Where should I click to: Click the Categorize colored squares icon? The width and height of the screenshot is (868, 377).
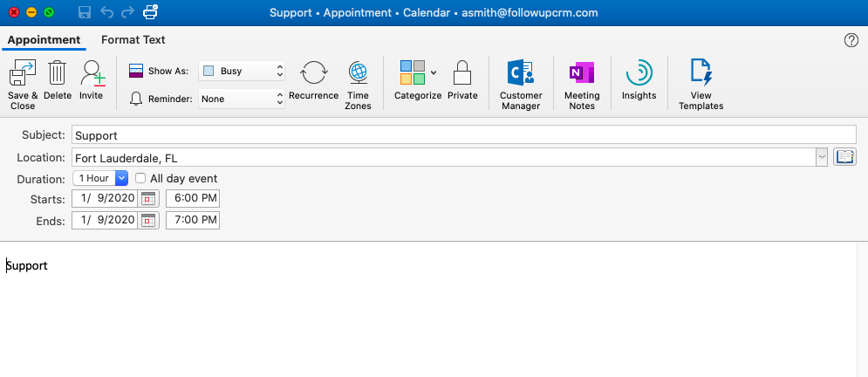413,72
